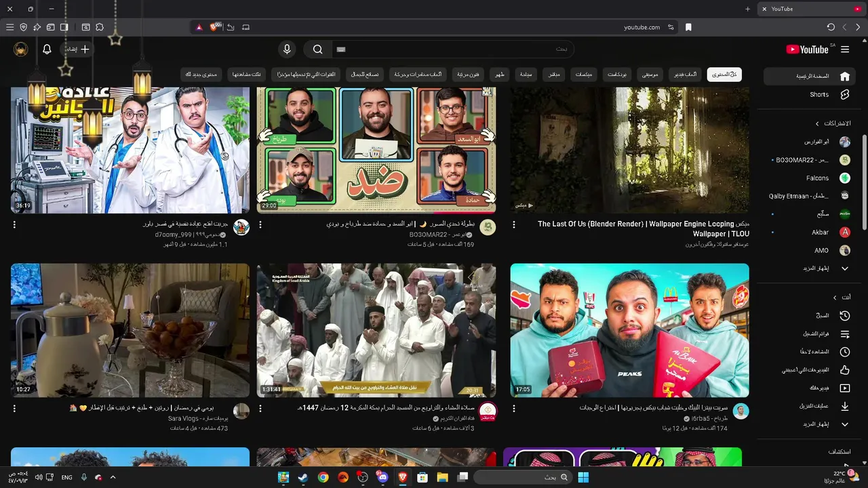Open The Last Of Us wallpaper thumbnail
The image size is (868, 488).
pyautogui.click(x=630, y=150)
